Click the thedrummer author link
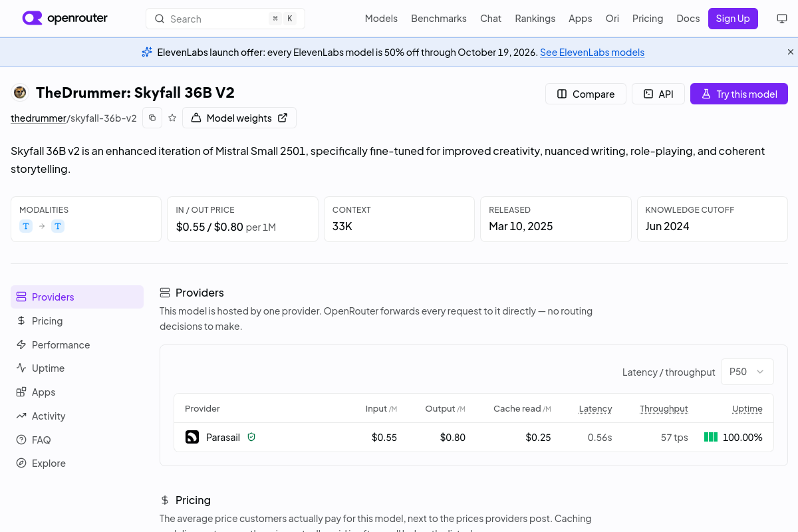Screen dimensions: 798x532 point(39,118)
